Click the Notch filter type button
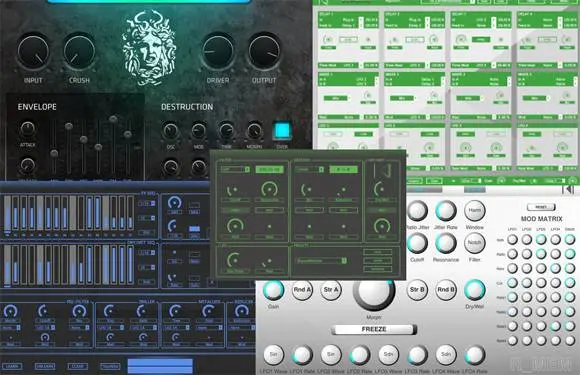 (475, 243)
